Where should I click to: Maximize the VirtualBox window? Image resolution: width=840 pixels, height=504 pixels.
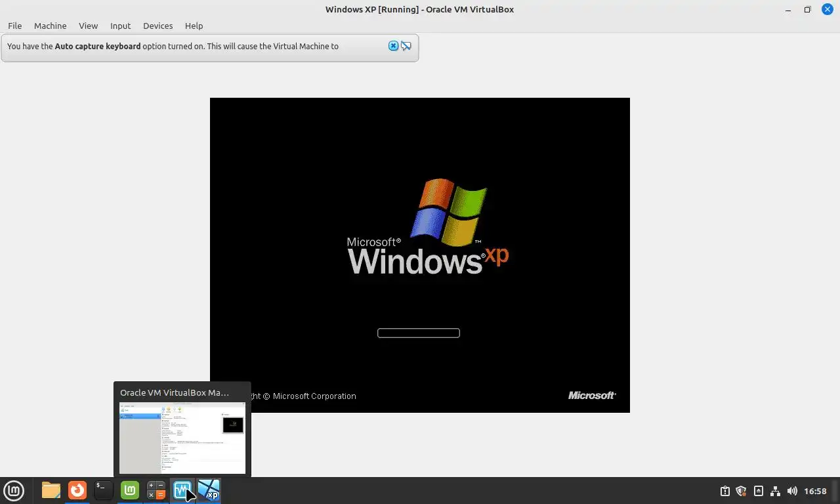click(808, 9)
